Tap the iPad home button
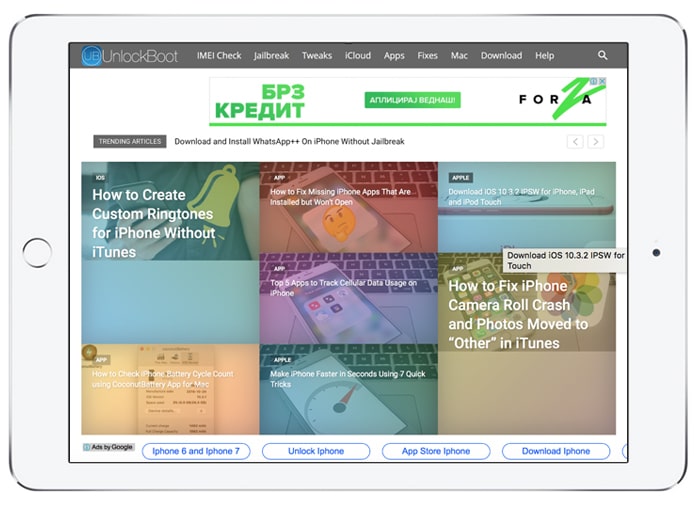This screenshot has height=509, width=696. (37, 253)
